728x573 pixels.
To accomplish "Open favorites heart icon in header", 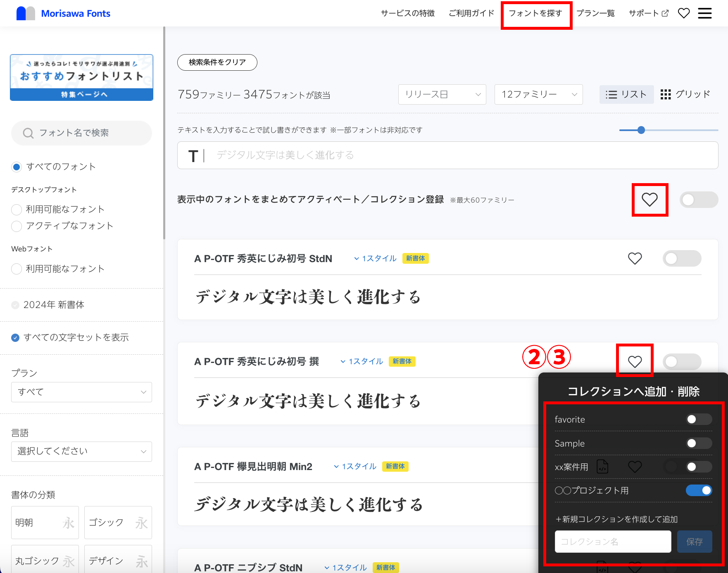I will (684, 13).
